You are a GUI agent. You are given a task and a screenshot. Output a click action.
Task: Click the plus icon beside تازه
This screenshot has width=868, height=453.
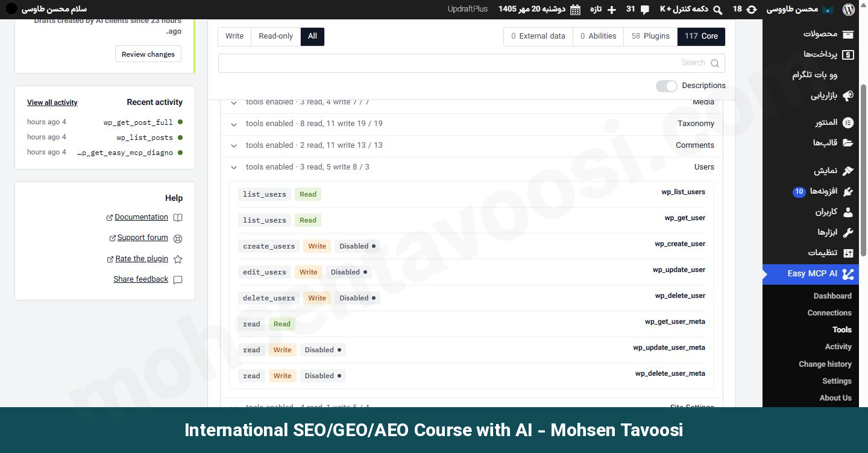(x=612, y=10)
